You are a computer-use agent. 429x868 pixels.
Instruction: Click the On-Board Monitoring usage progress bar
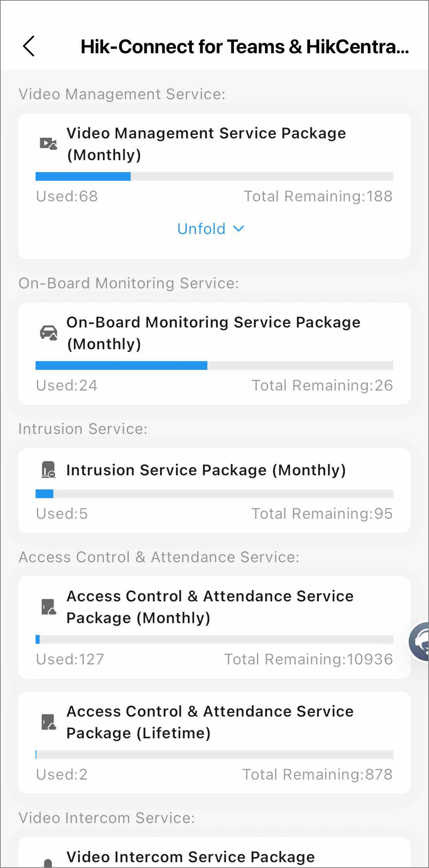tap(214, 366)
